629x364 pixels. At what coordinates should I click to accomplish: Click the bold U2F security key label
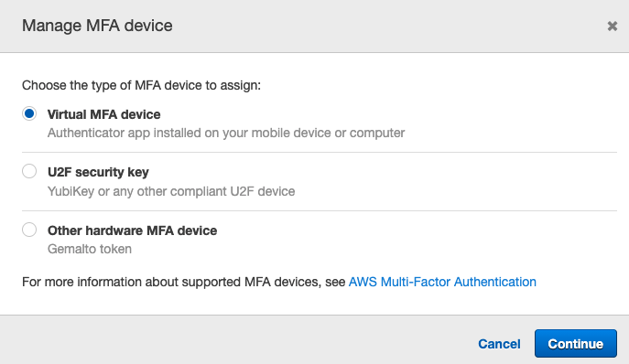(98, 172)
